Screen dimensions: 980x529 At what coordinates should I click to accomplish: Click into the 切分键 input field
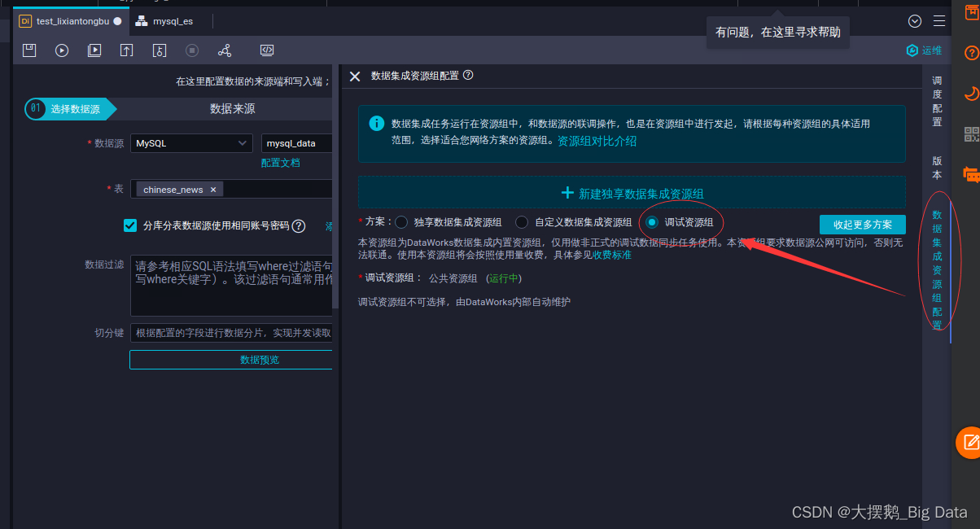pyautogui.click(x=231, y=333)
